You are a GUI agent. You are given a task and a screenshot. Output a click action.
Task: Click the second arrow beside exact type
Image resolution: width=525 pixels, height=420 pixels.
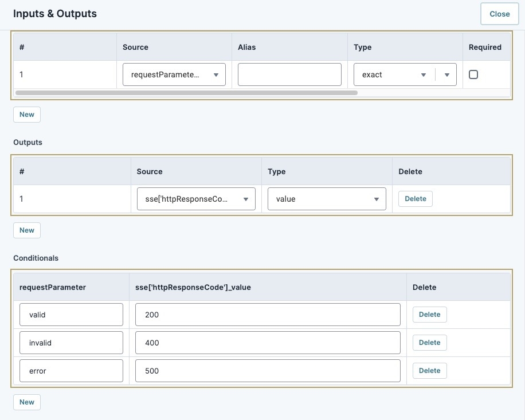click(446, 74)
